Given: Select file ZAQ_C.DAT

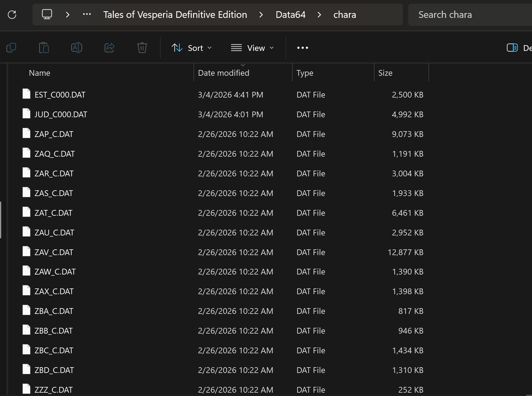Looking at the screenshot, I should [x=55, y=154].
